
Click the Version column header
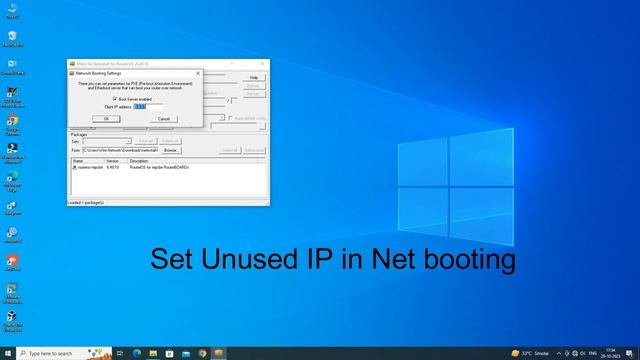tap(116, 161)
